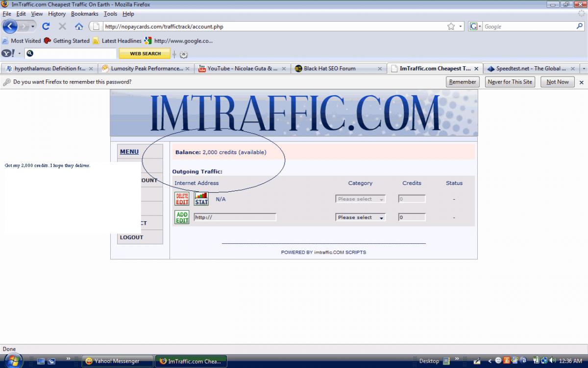Go back with the Firefox Back arrow
Screen dimensions: 588x368
pos(10,26)
